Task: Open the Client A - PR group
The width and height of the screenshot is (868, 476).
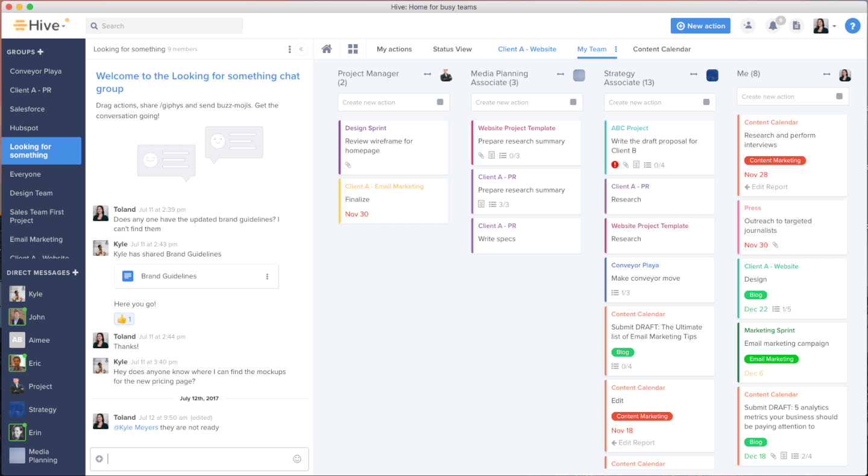Action: pyautogui.click(x=30, y=90)
